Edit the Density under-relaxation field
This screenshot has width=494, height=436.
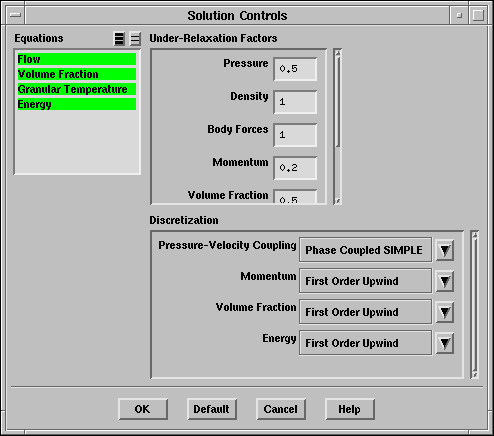pyautogui.click(x=295, y=102)
